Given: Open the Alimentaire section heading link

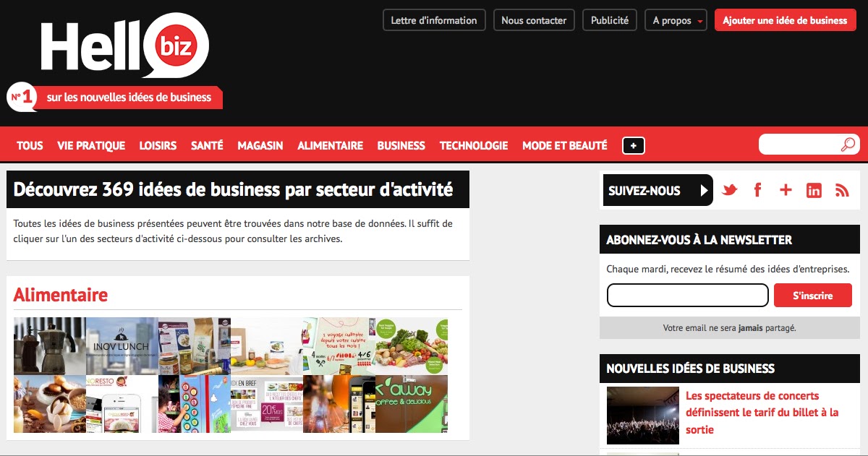Looking at the screenshot, I should pos(61,295).
